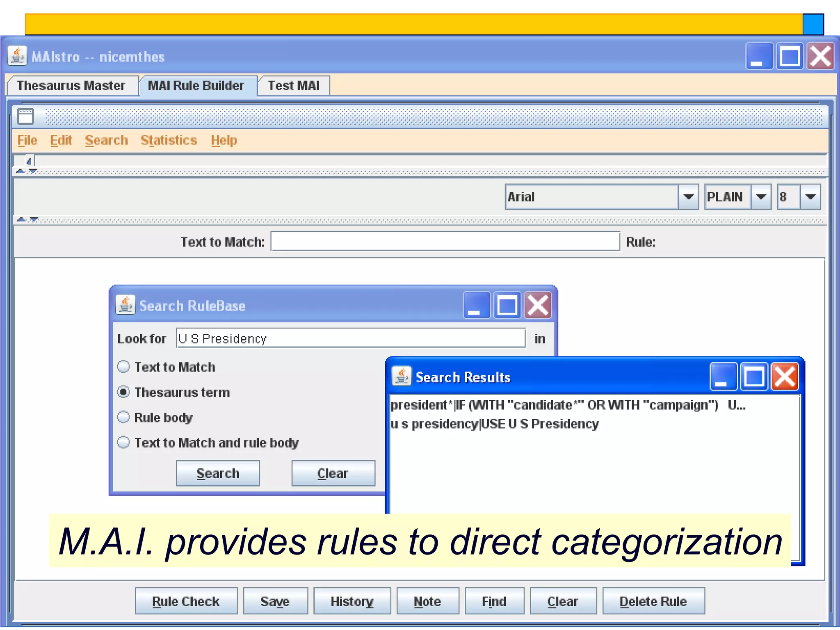Open the Search menu
The width and height of the screenshot is (840, 630).
click(x=106, y=140)
